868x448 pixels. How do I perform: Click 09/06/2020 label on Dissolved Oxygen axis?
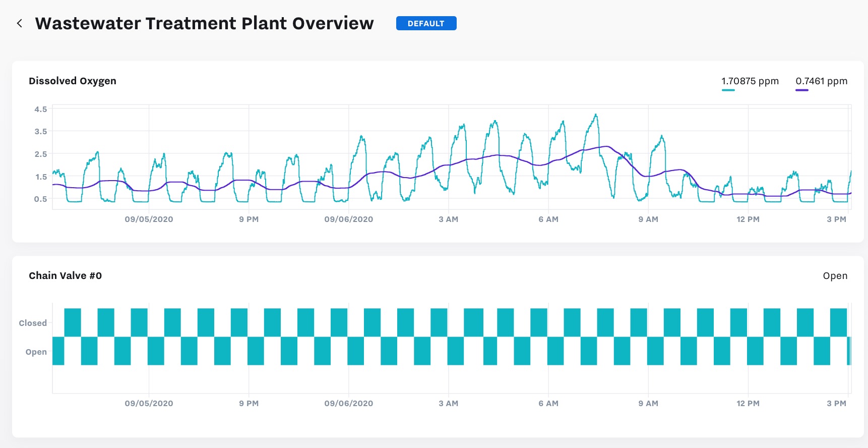(349, 219)
